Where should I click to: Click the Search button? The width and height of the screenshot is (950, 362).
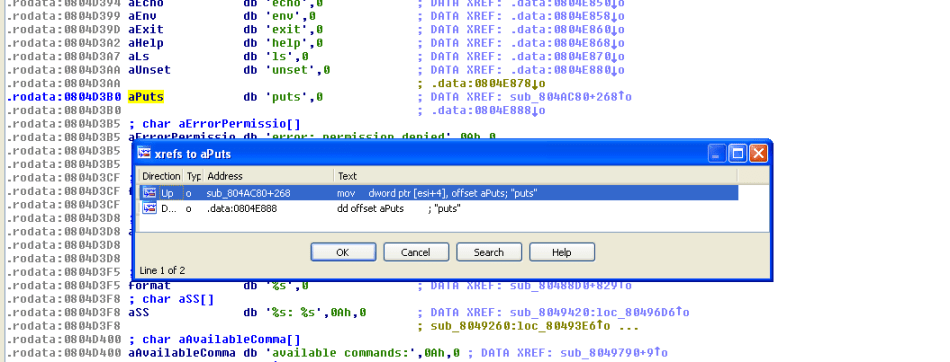[488, 252]
